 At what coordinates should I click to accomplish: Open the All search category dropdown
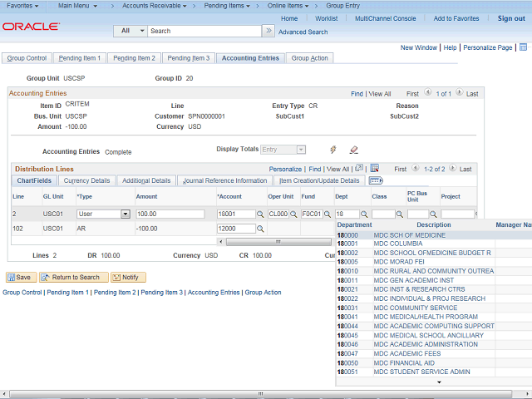(x=130, y=31)
